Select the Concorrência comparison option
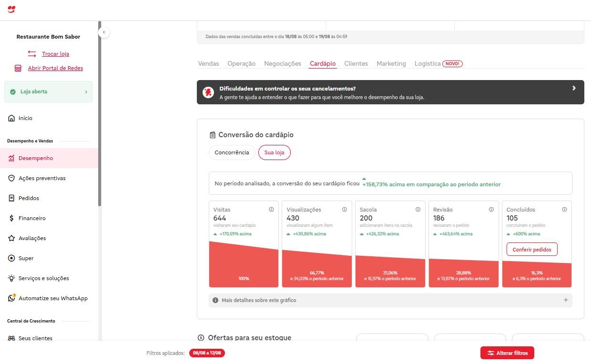This screenshot has width=591, height=364. [232, 152]
